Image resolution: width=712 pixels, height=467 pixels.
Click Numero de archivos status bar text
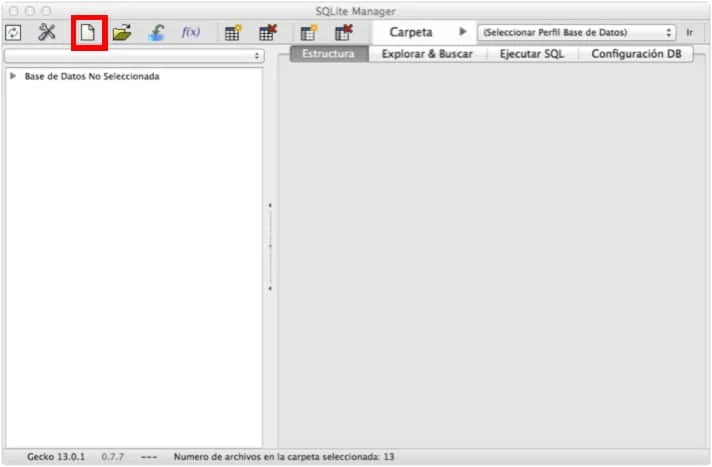284,457
